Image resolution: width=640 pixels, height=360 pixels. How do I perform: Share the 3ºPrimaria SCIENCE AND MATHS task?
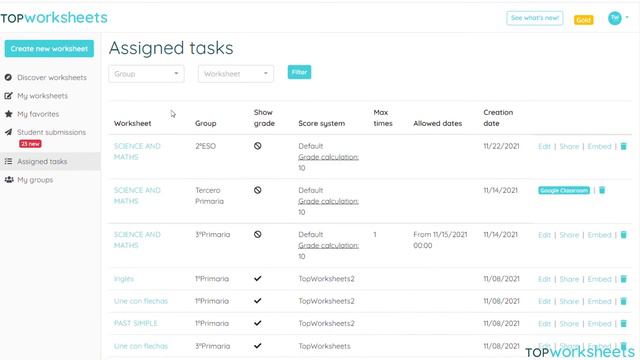click(x=569, y=235)
